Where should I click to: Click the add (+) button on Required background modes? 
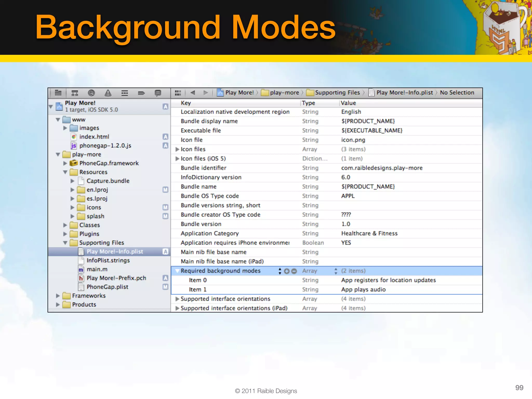[287, 271]
